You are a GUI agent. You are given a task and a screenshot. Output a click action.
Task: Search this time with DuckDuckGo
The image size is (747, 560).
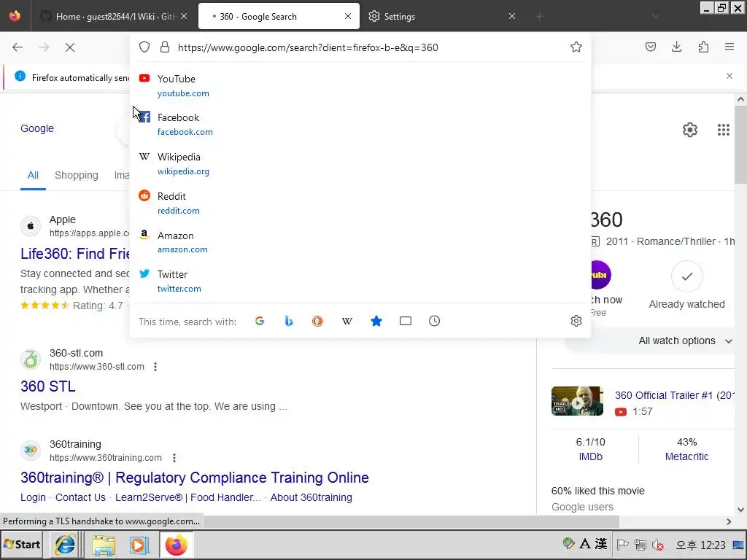(318, 321)
